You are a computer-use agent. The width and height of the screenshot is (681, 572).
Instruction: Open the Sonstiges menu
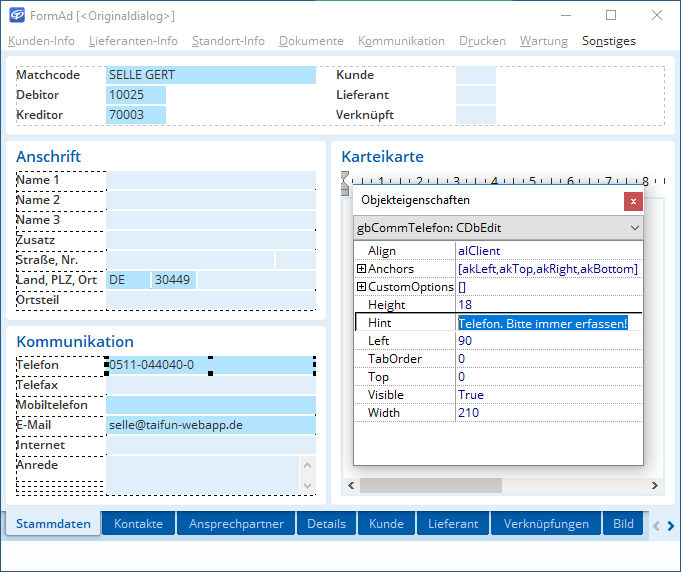pyautogui.click(x=609, y=41)
